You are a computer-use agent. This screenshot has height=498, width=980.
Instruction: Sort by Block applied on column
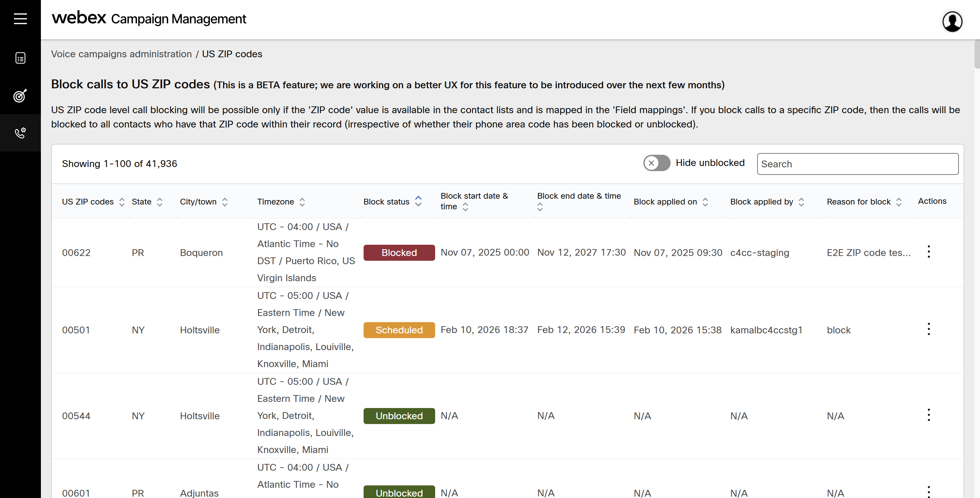pos(705,202)
